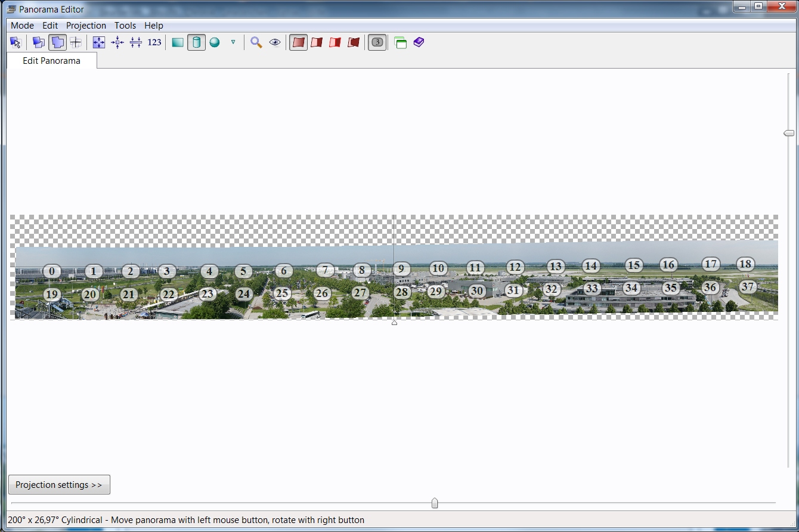Image resolution: width=799 pixels, height=532 pixels.
Task: Toggle the eye preview icon
Action: (275, 42)
